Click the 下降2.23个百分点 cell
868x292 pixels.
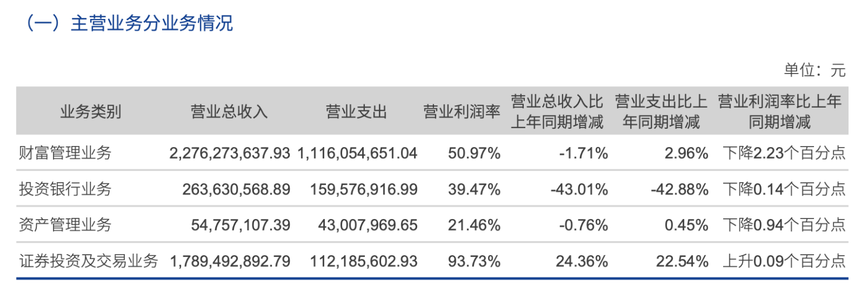pyautogui.click(x=784, y=153)
